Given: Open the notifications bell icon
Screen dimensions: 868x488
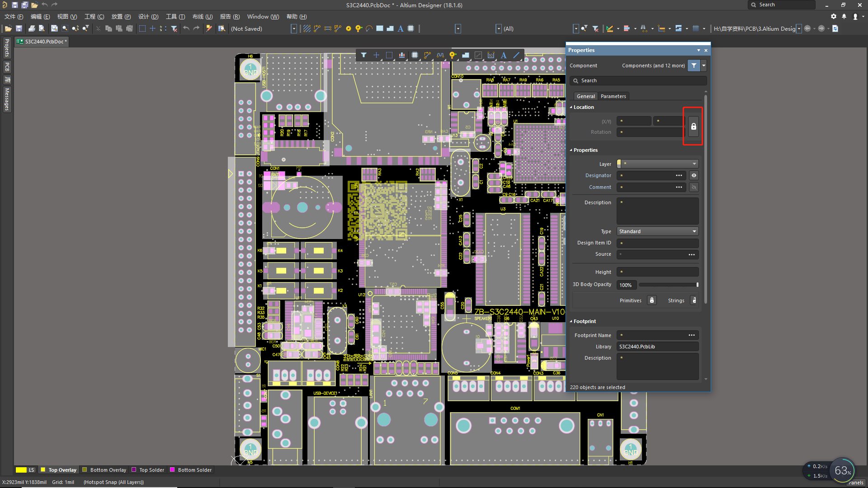Looking at the screenshot, I should [844, 16].
